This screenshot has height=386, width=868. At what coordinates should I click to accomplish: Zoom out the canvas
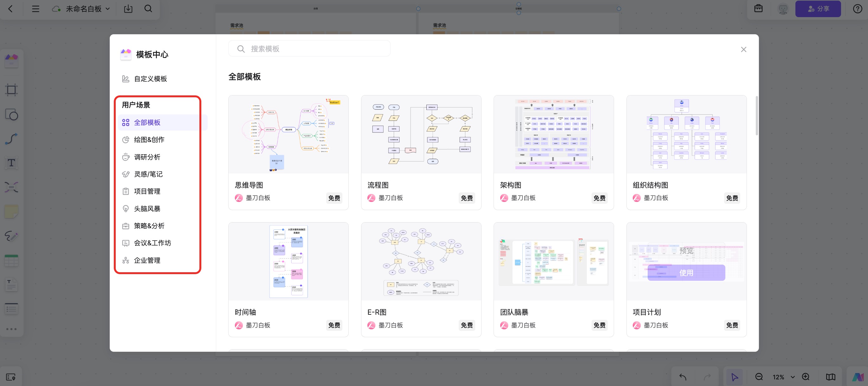(x=759, y=376)
